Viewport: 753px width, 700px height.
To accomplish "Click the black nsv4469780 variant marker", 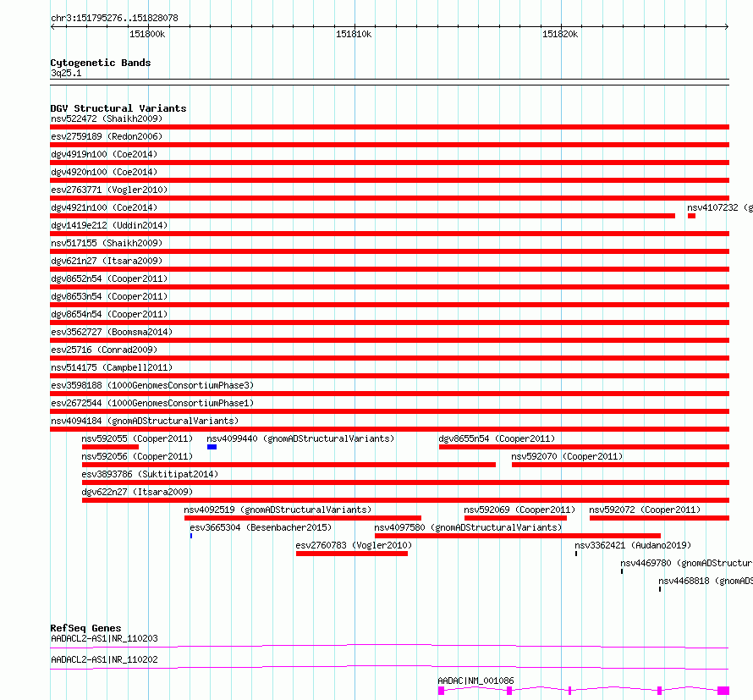I will 622,571.
